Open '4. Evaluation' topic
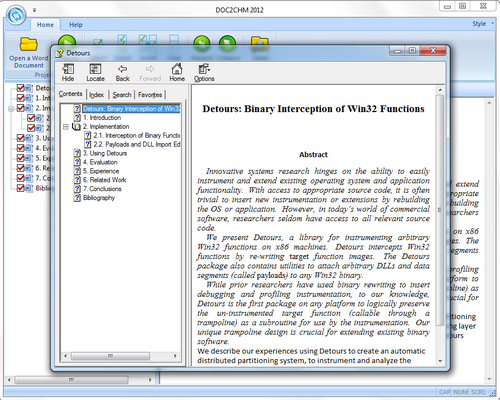This screenshot has width=500, height=400. click(100, 162)
